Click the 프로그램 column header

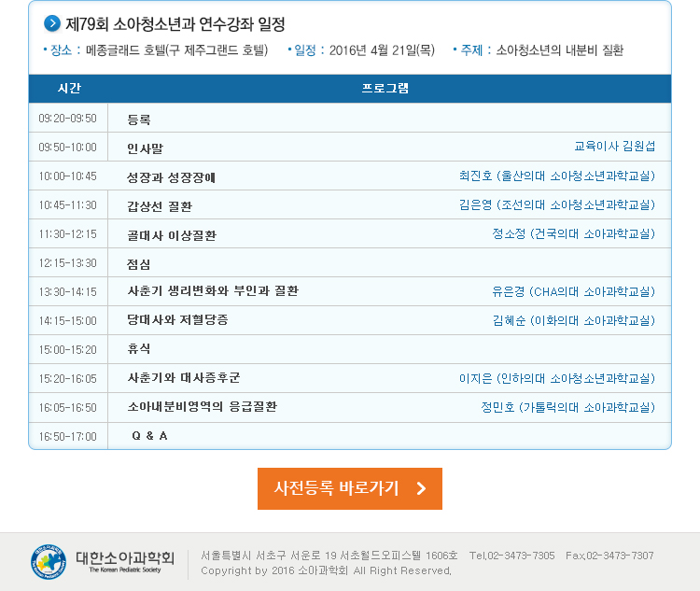click(385, 89)
